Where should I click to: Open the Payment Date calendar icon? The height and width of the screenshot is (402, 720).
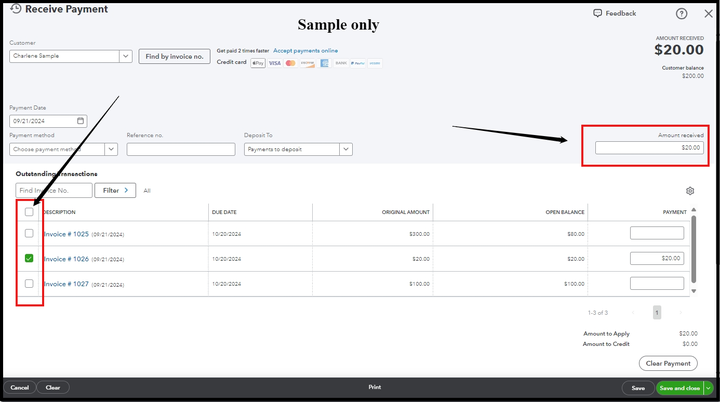pyautogui.click(x=80, y=121)
